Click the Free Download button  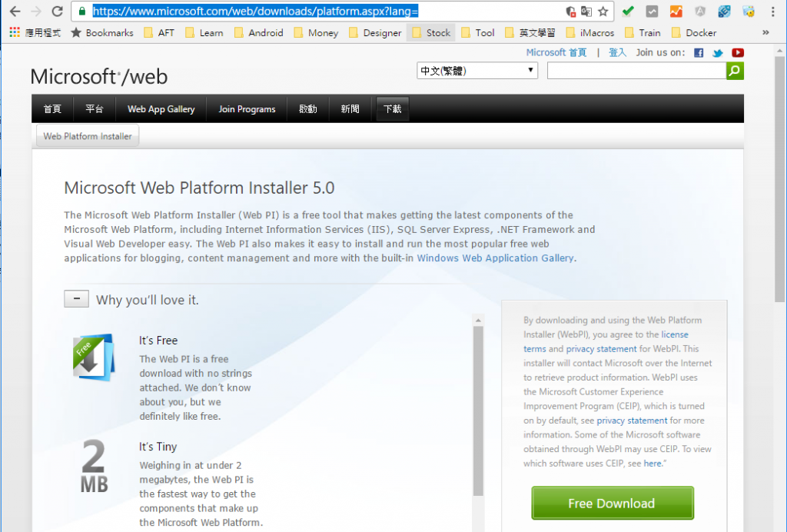tap(613, 503)
